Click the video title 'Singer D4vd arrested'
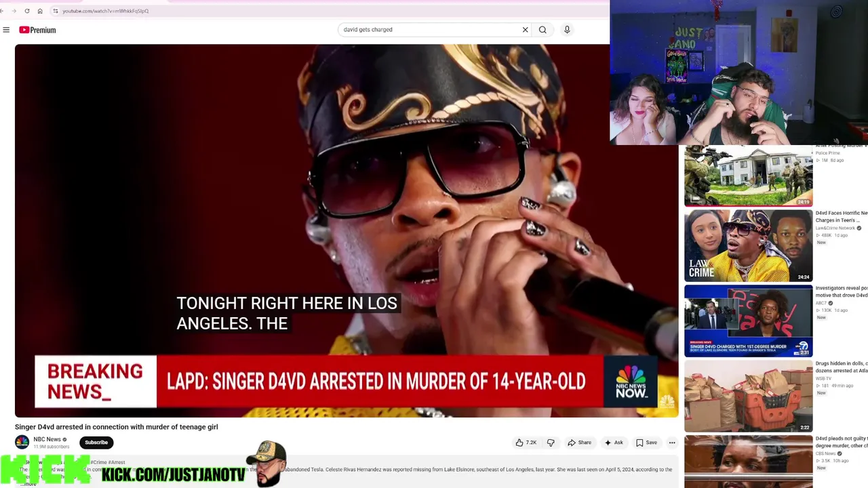Viewport: 868px width, 488px height. [117, 427]
